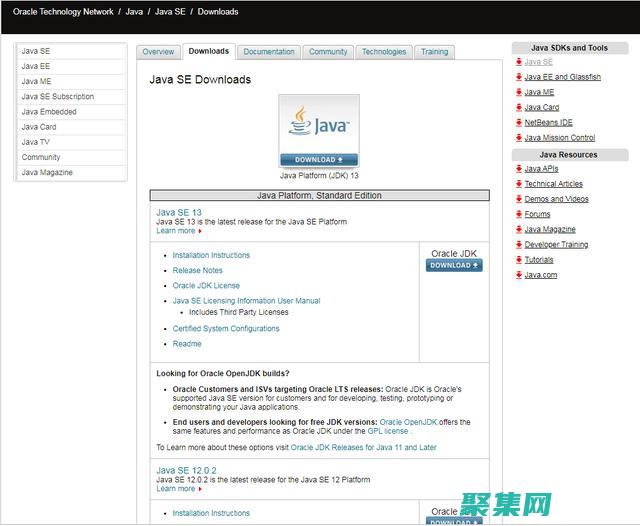Open the Training tab
Screen dimensions: 640x526
(x=435, y=52)
